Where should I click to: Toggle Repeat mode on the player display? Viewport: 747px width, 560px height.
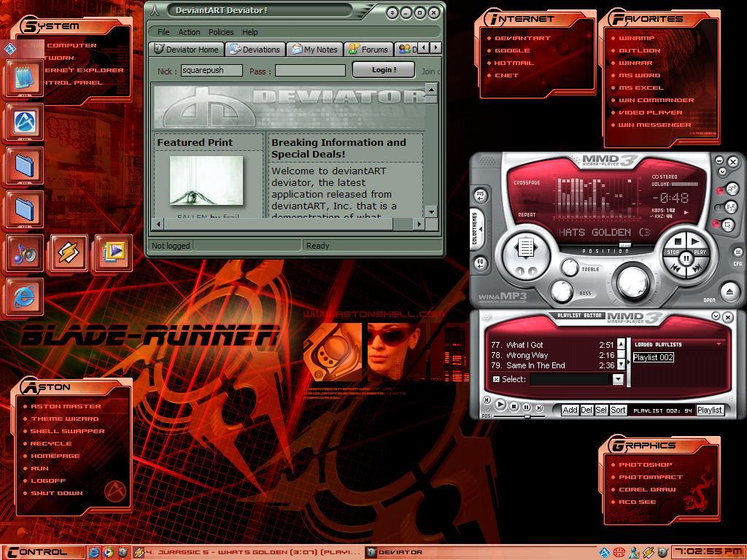coord(527,215)
